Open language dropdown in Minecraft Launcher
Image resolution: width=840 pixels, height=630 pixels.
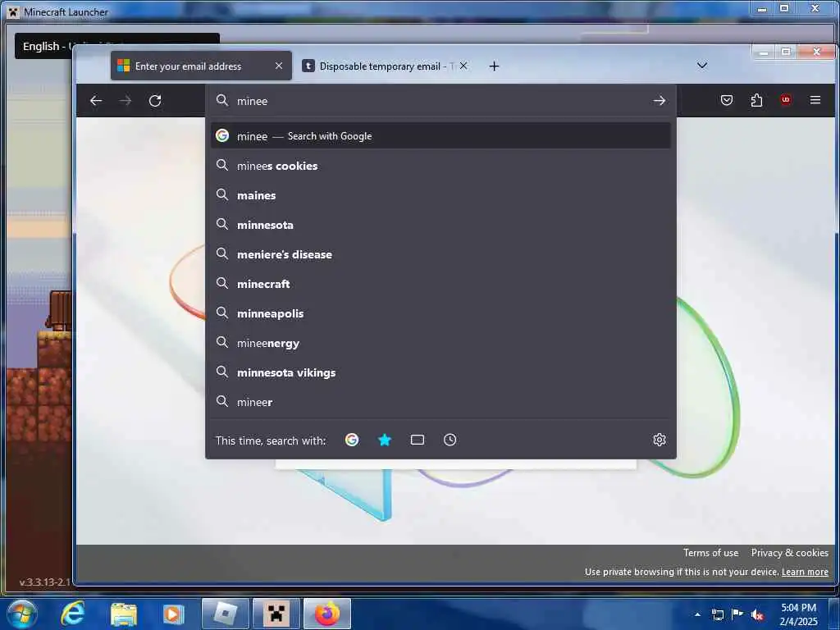click(x=44, y=46)
